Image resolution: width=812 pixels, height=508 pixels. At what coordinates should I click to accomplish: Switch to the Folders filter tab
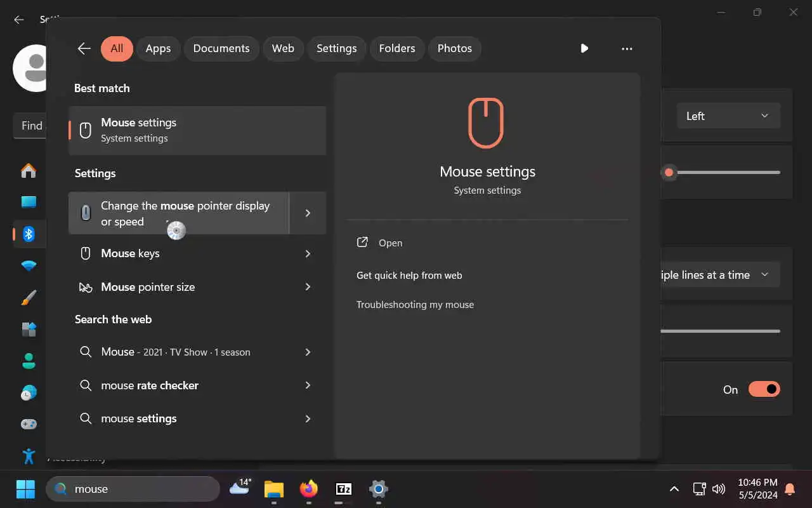397,48
